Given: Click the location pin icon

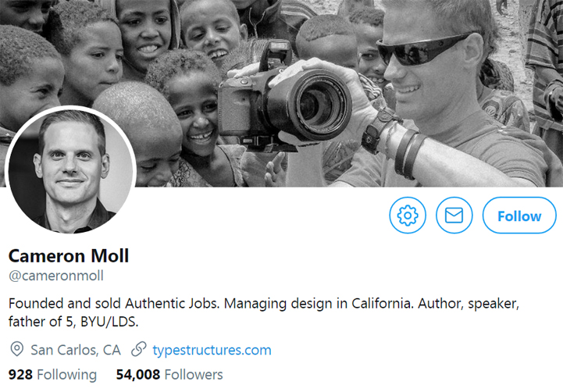Looking at the screenshot, I should pyautogui.click(x=17, y=349).
